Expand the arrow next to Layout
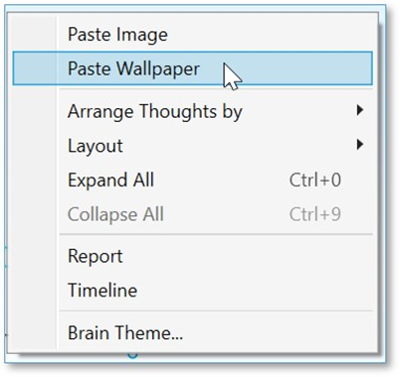 pos(359,144)
